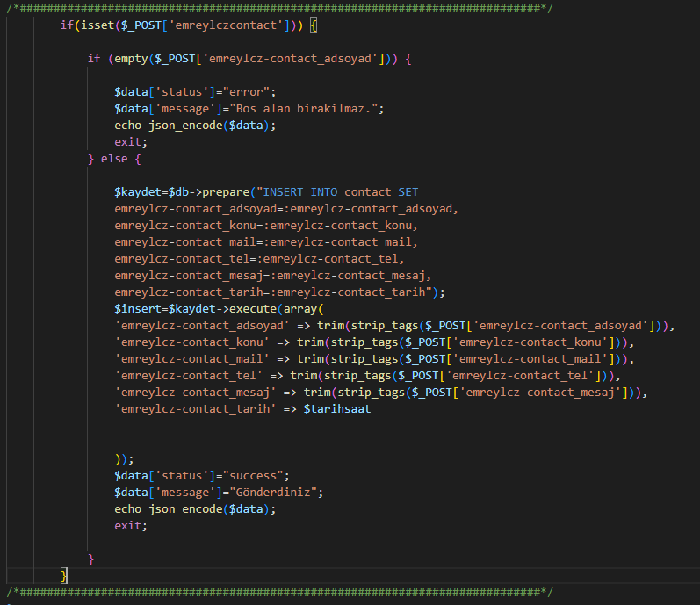Click the SQL line 'emreylcz-contact_mail=:emreylcz-contact_mail,'
Image resolution: width=700 pixels, height=605 pixels.
coord(266,242)
